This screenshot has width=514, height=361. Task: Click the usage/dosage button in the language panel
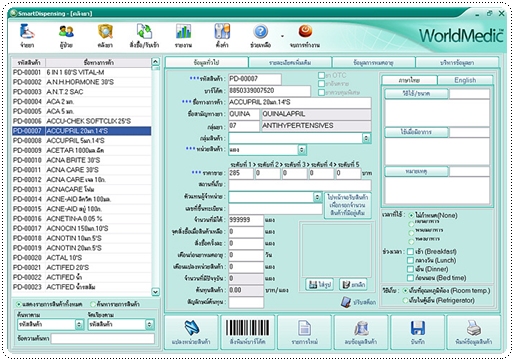[416, 94]
